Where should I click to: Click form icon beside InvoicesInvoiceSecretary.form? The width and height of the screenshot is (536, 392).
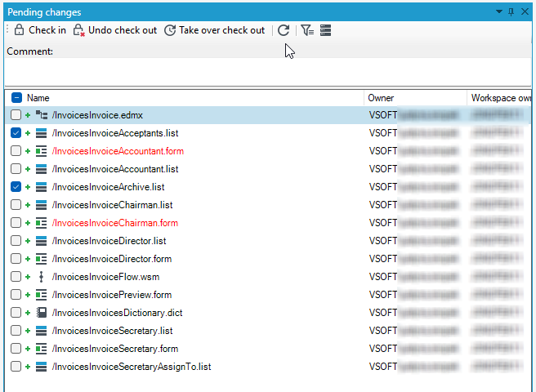pos(42,348)
